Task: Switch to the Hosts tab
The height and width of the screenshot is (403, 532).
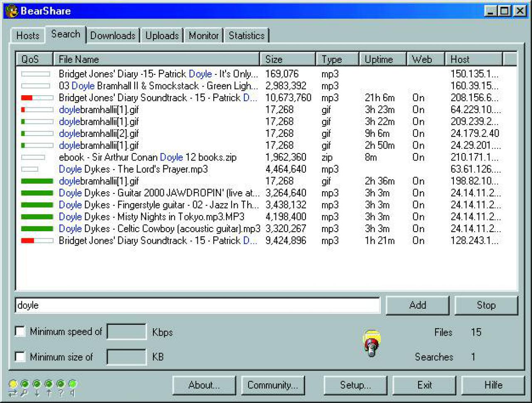Action: pos(27,36)
